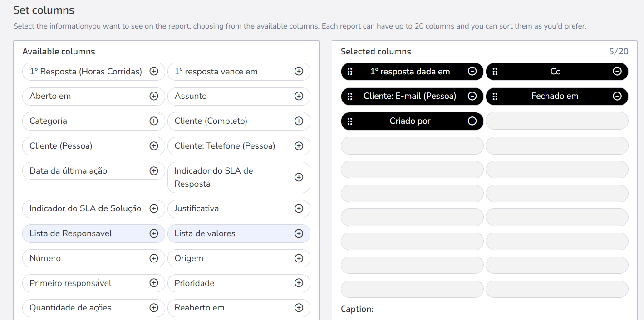Viewport: 644px width, 320px height.
Task: Click 'Criado por' text in selected columns
Action: click(x=410, y=121)
